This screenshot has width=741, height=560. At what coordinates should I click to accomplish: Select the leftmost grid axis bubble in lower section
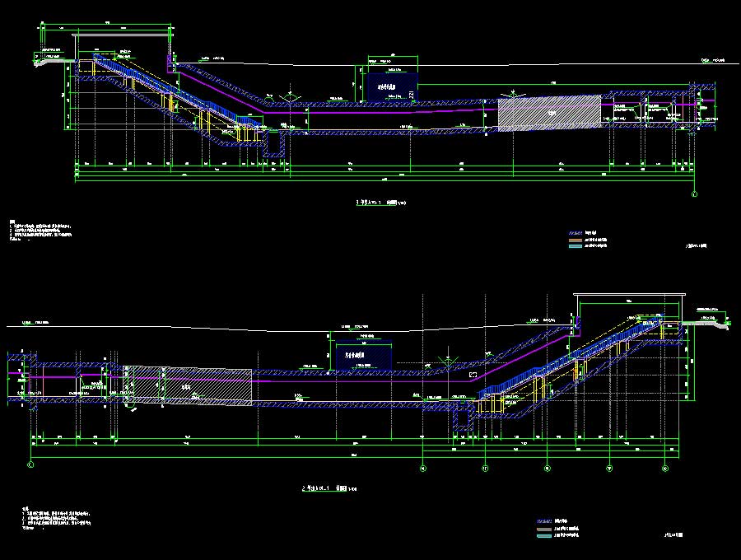(30, 466)
